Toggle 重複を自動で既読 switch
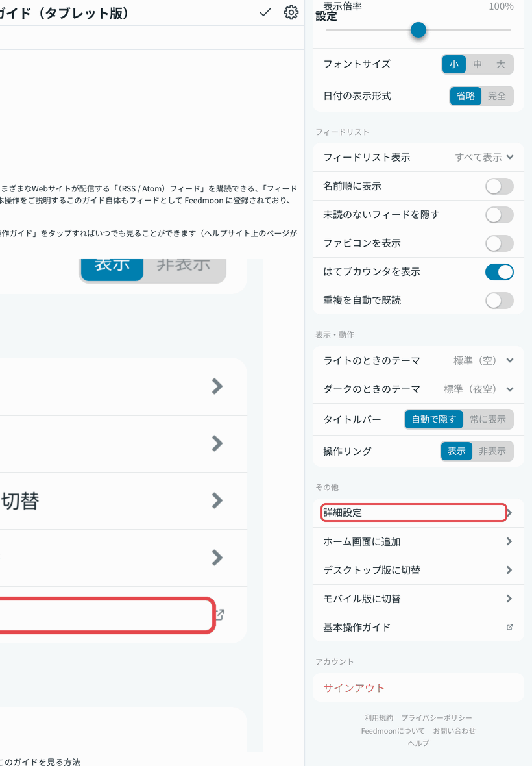532x766 pixels. 500,301
